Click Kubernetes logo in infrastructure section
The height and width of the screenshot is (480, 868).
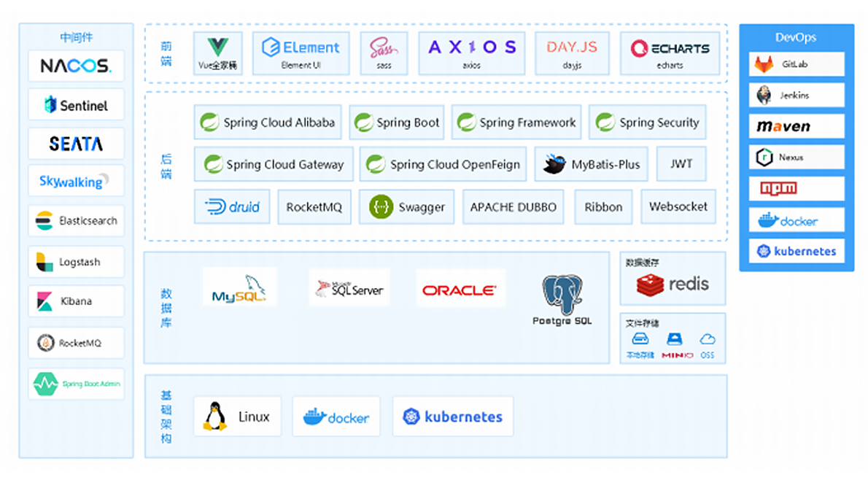453,417
